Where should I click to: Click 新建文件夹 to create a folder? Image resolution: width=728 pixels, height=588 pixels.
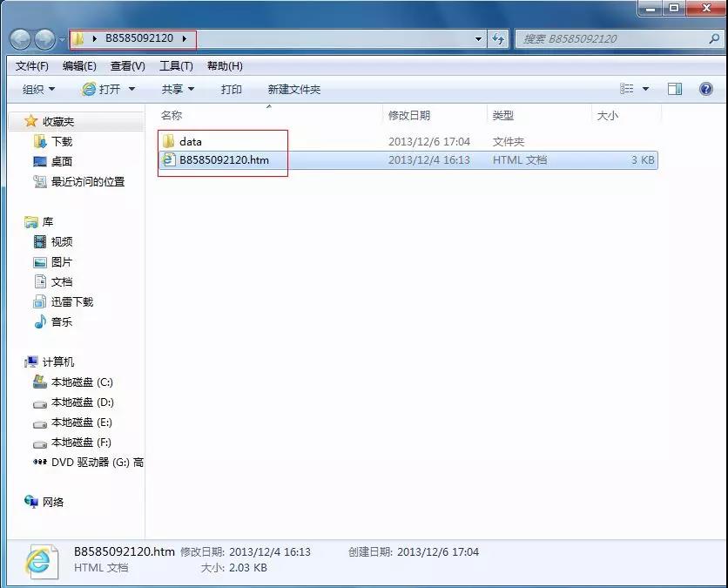pos(293,89)
